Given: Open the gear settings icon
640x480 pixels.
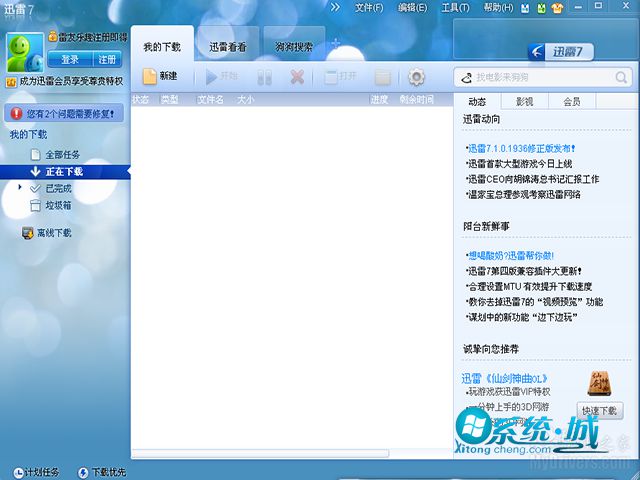Looking at the screenshot, I should click(416, 77).
